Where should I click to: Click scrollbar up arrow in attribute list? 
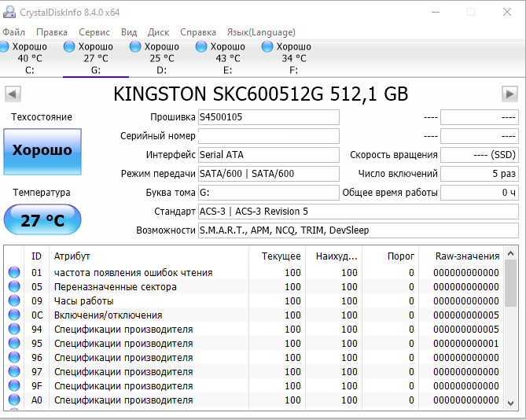pos(510,253)
